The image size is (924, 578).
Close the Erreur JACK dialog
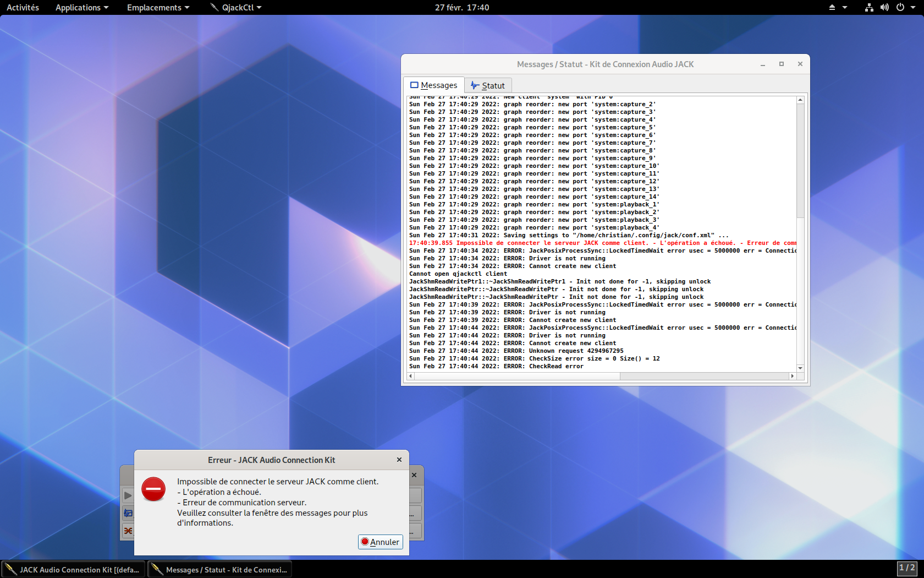[399, 460]
